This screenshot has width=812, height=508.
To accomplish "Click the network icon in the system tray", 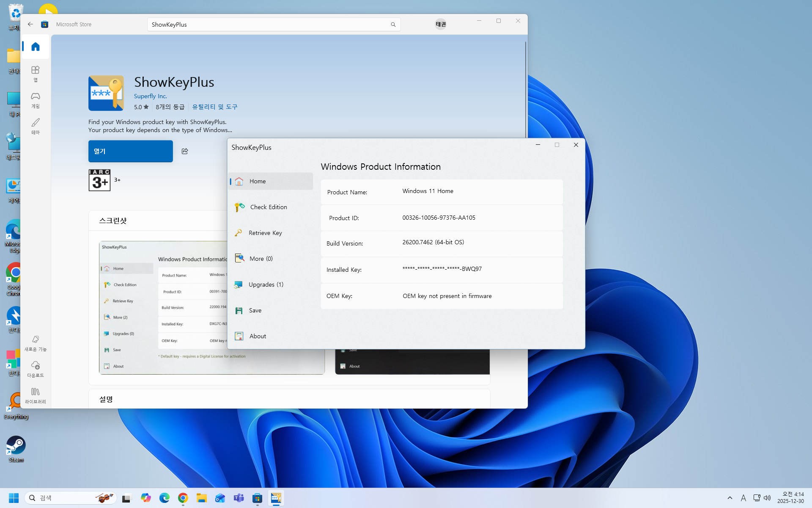I will pos(757,498).
